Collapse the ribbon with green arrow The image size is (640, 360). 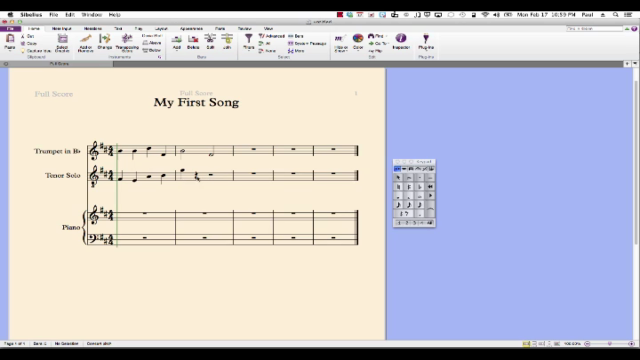pyautogui.click(x=627, y=29)
